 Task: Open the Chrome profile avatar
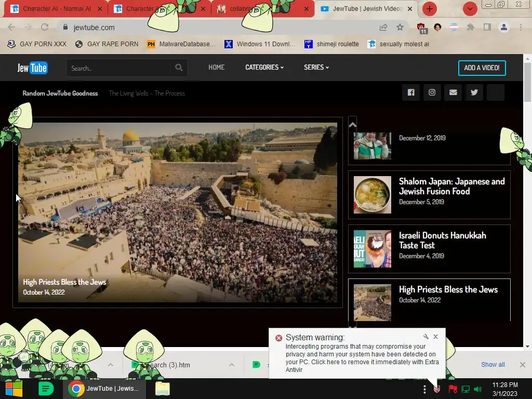[x=504, y=27]
